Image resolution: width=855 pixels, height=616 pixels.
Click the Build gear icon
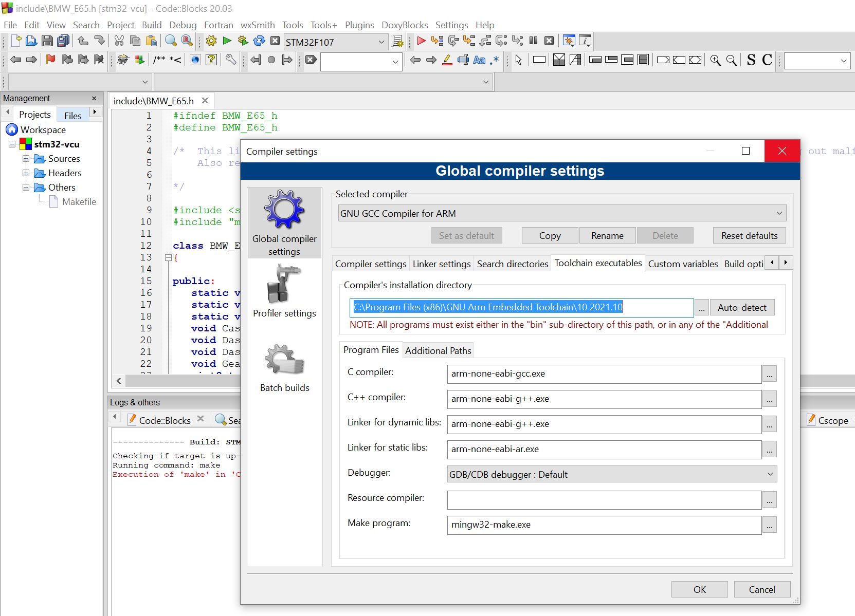click(x=211, y=41)
